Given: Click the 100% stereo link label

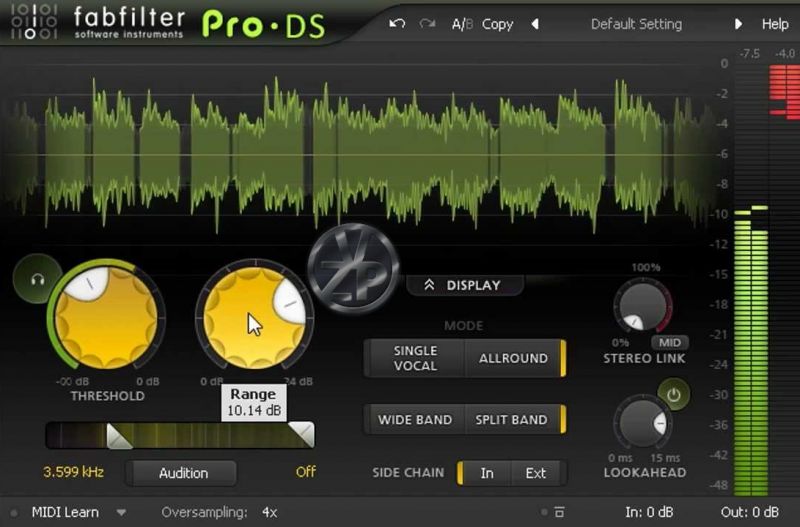Looking at the screenshot, I should point(645,267).
